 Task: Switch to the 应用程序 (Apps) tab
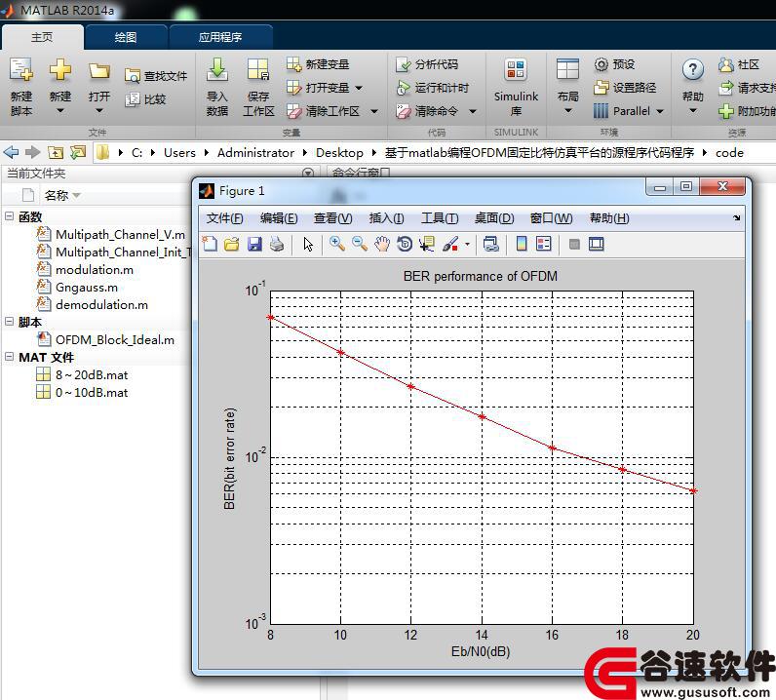pyautogui.click(x=220, y=37)
